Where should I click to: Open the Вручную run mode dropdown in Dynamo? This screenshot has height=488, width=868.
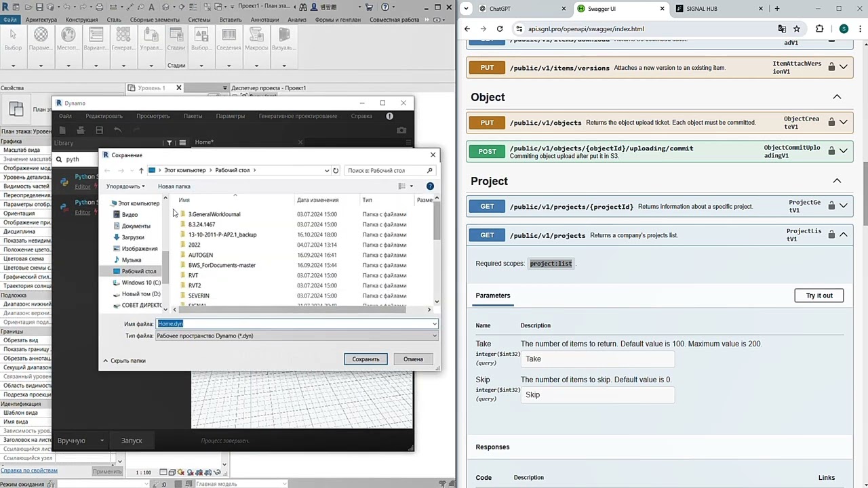(x=81, y=441)
